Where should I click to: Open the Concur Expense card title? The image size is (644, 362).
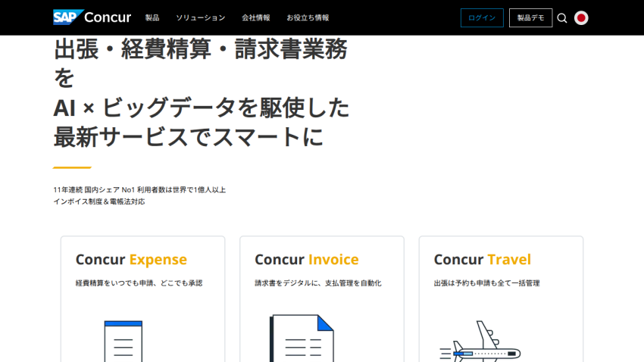[x=131, y=260]
